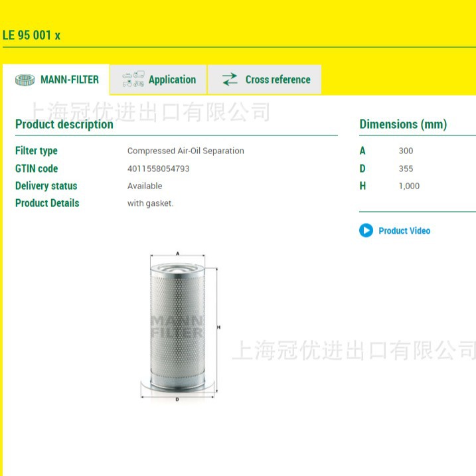This screenshot has width=476, height=476.
Task: Click the Filter type label
Action: tap(36, 151)
